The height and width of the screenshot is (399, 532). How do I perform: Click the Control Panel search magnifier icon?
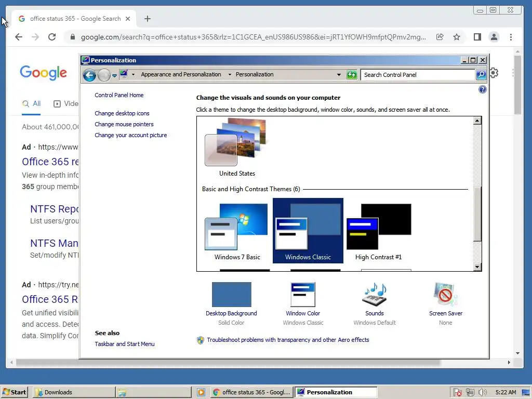pyautogui.click(x=481, y=75)
